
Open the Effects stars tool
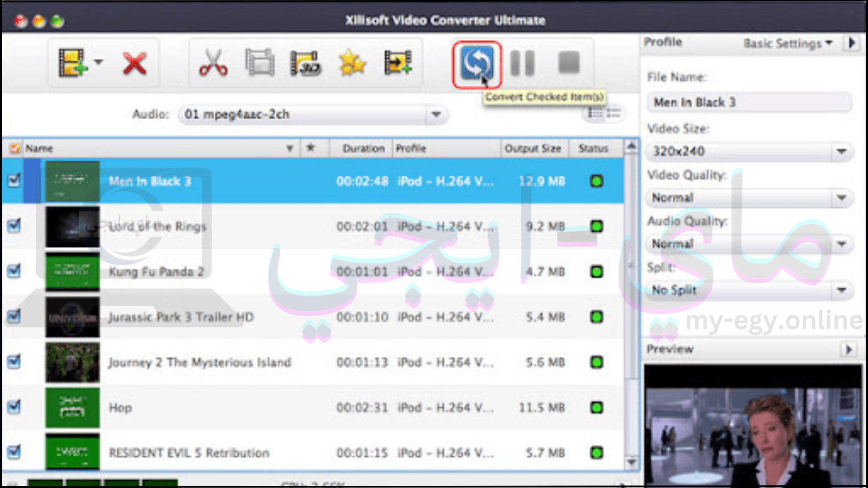point(352,63)
